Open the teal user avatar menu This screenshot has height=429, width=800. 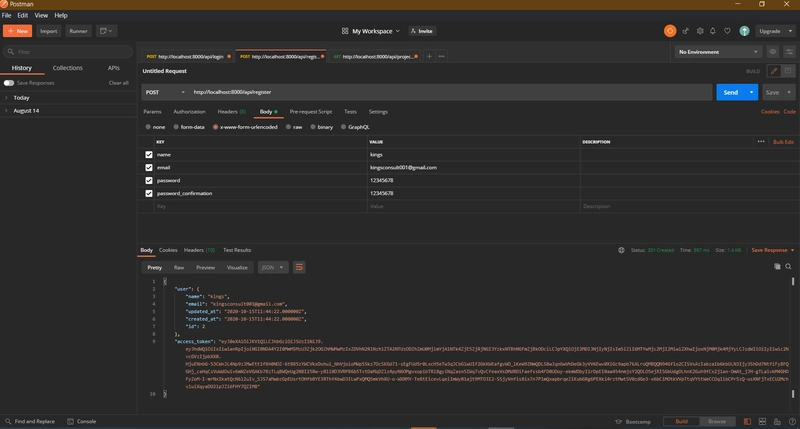coord(744,31)
